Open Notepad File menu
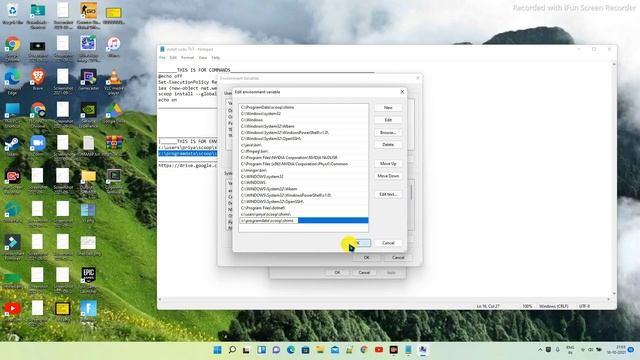The width and height of the screenshot is (640, 360). (x=162, y=58)
